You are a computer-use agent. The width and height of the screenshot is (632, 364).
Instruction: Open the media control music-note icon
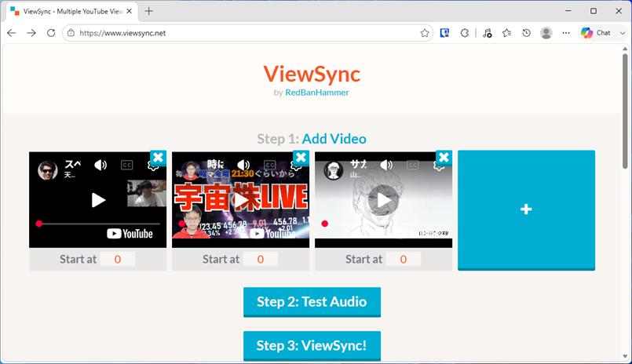click(x=488, y=33)
